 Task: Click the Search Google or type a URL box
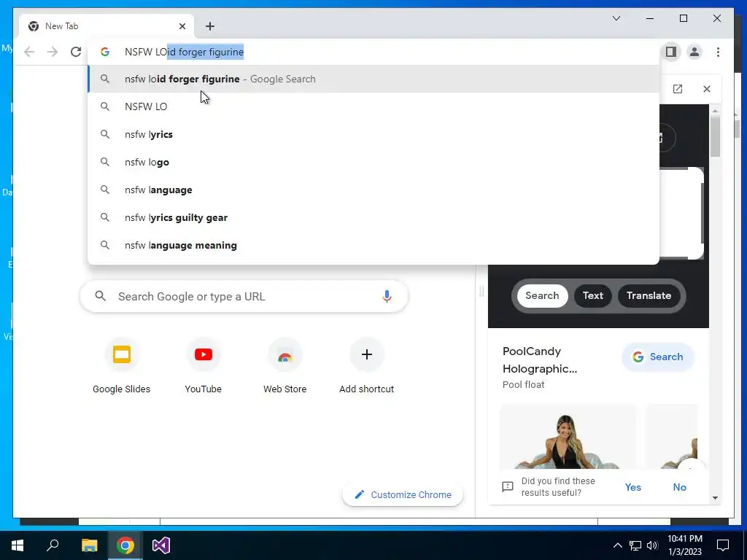(x=244, y=296)
